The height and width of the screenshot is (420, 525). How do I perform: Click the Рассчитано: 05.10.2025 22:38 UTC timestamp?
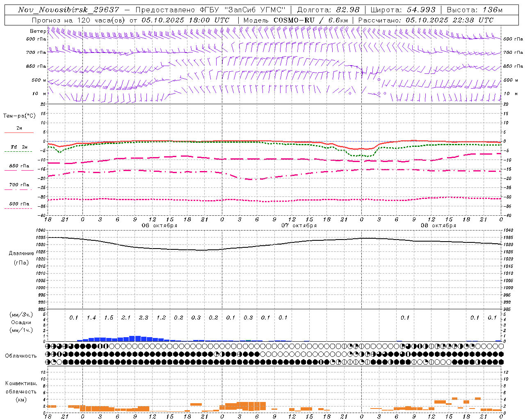(426, 20)
